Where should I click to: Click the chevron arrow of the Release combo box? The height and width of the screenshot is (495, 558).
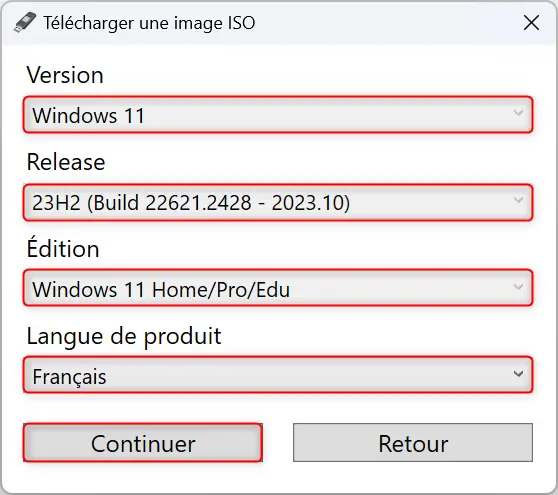pyautogui.click(x=518, y=200)
